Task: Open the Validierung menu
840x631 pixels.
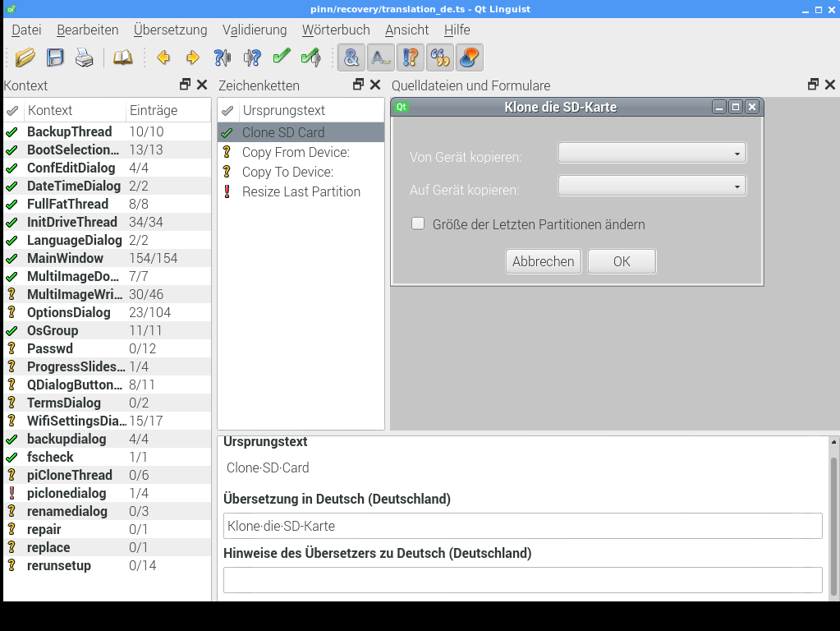Action: [255, 30]
